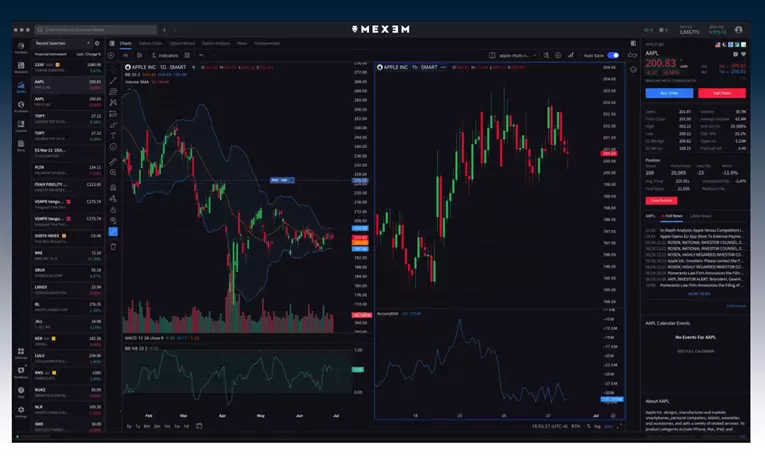Open the News tab
765x456 pixels.
(242, 43)
